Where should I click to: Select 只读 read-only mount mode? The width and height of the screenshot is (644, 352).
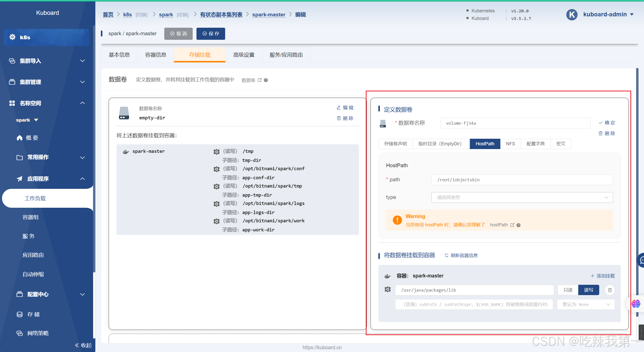(568, 290)
